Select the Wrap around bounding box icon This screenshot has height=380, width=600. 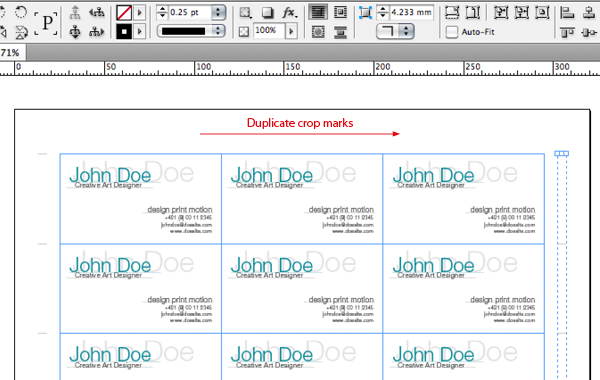340,12
